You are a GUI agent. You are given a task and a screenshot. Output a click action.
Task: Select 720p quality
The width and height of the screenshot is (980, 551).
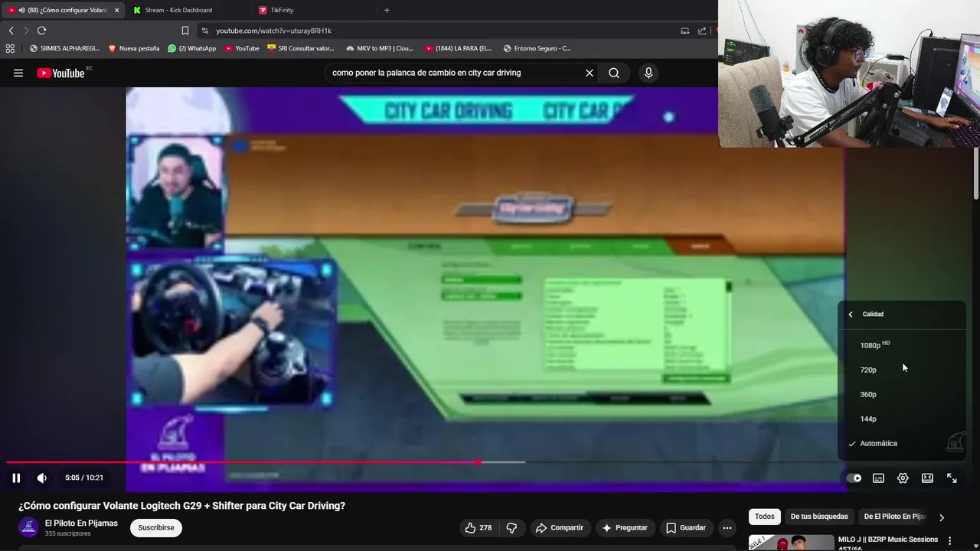(x=902, y=370)
